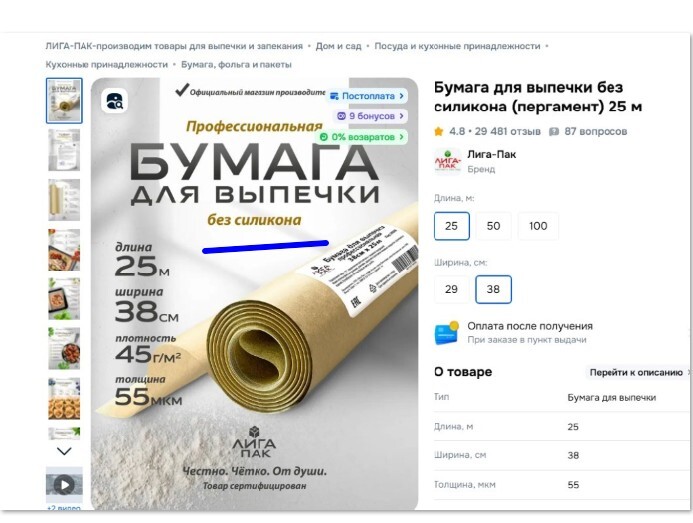Click the payment card icon next to Оплата после получения
This screenshot has height=523, width=693.
(447, 332)
